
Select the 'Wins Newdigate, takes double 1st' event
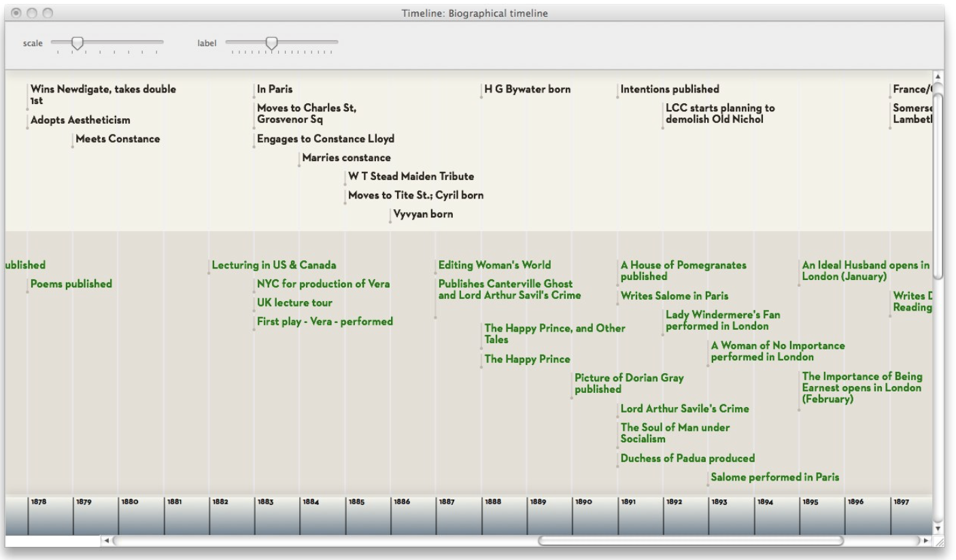tap(103, 94)
